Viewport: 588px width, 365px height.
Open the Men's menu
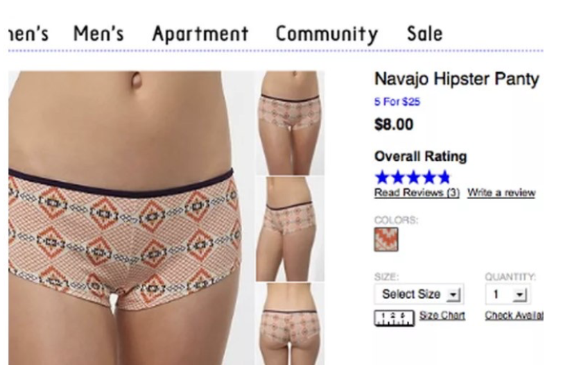[98, 34]
